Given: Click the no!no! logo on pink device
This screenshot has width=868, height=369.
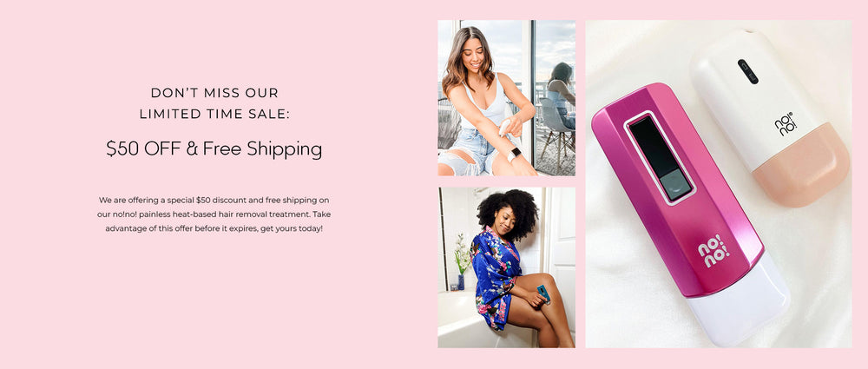Looking at the screenshot, I should tap(713, 250).
